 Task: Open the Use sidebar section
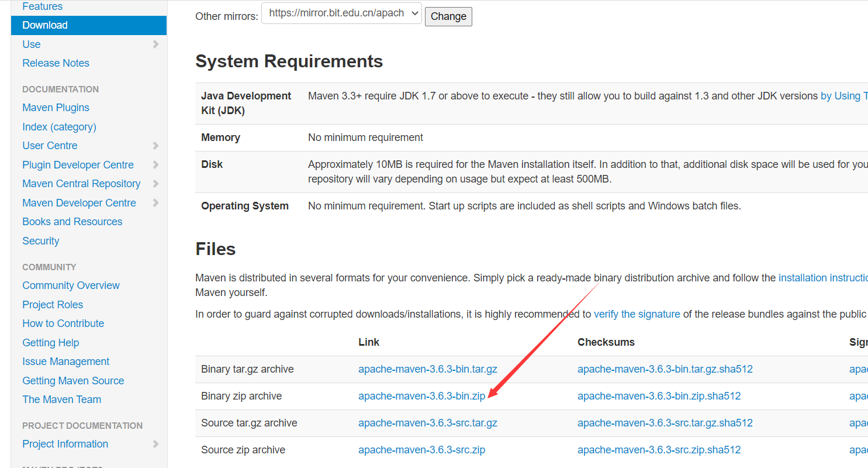click(32, 44)
